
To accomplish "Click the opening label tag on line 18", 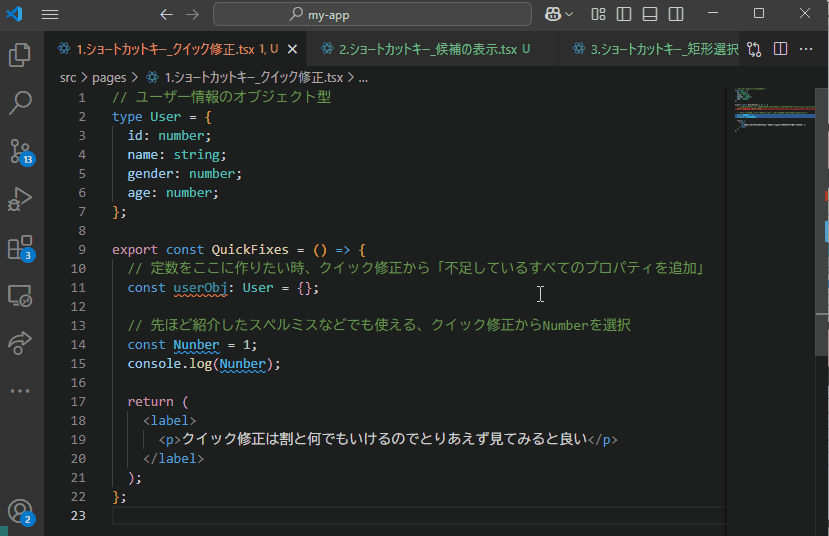I will (x=169, y=421).
